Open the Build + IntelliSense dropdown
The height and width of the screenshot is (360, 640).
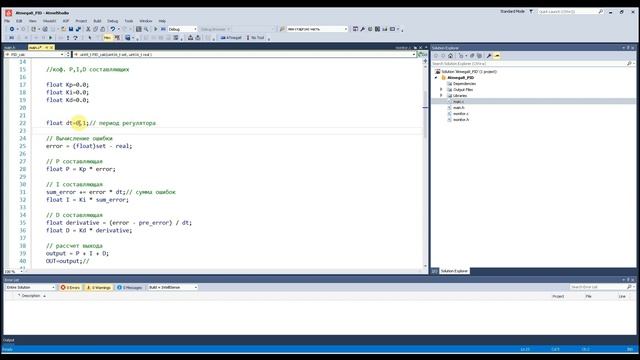tap(173, 287)
